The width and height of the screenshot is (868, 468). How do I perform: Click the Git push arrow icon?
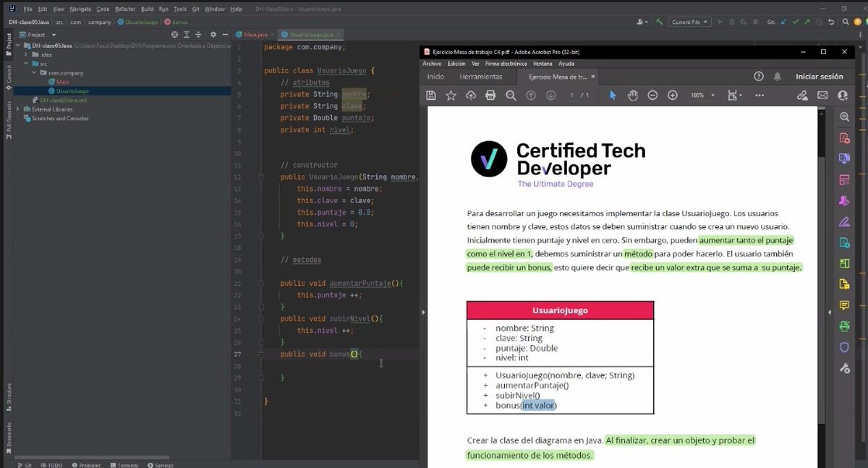tap(807, 22)
